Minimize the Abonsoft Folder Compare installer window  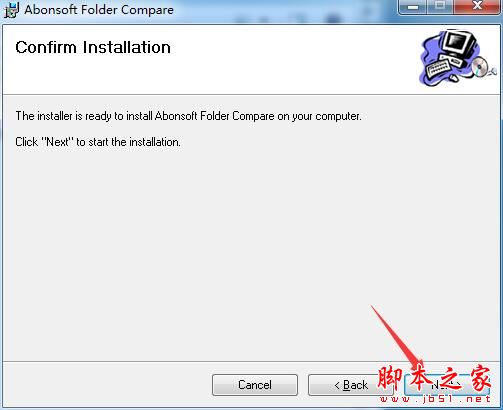pos(413,7)
